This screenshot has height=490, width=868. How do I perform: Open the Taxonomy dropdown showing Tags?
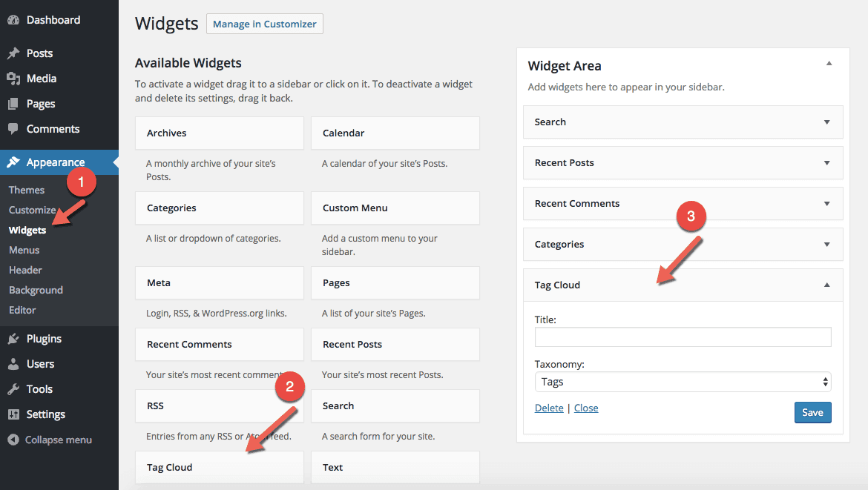click(x=683, y=383)
